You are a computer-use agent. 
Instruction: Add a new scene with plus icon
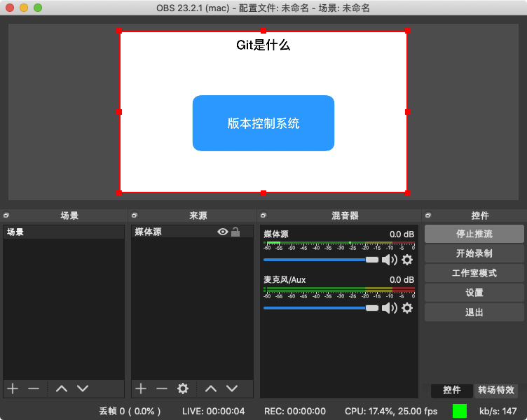point(13,388)
